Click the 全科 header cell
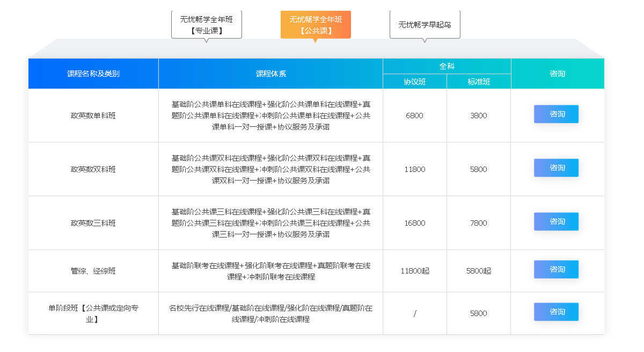The width and height of the screenshot is (644, 352). point(446,66)
